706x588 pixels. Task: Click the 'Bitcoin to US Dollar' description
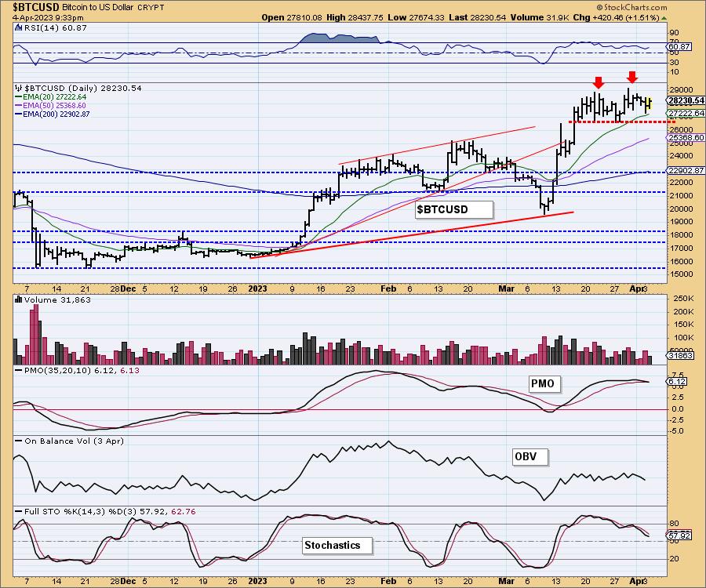pos(98,8)
